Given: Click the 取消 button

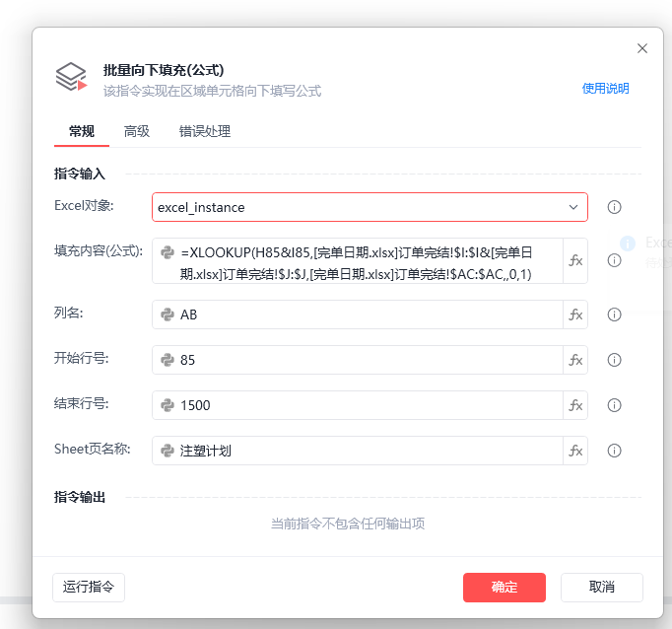Looking at the screenshot, I should (x=602, y=588).
